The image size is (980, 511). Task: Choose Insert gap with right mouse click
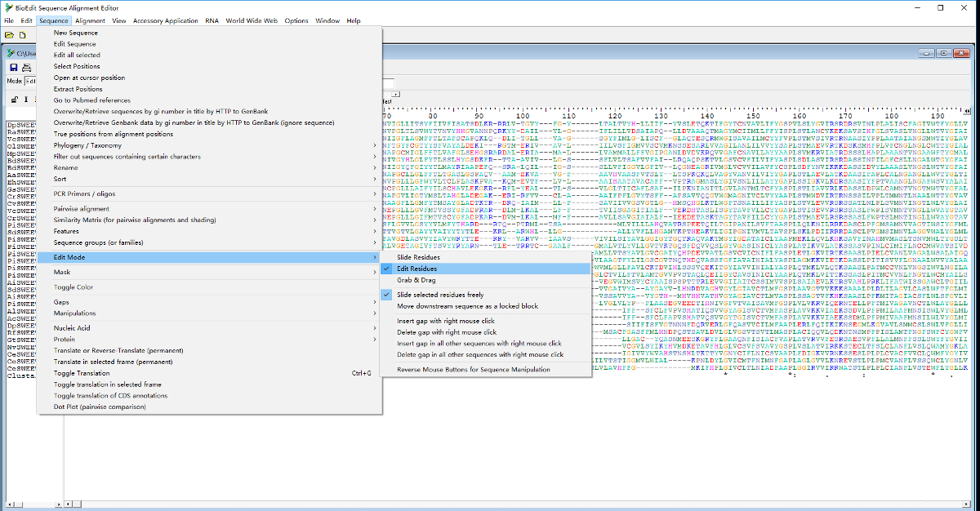446,321
